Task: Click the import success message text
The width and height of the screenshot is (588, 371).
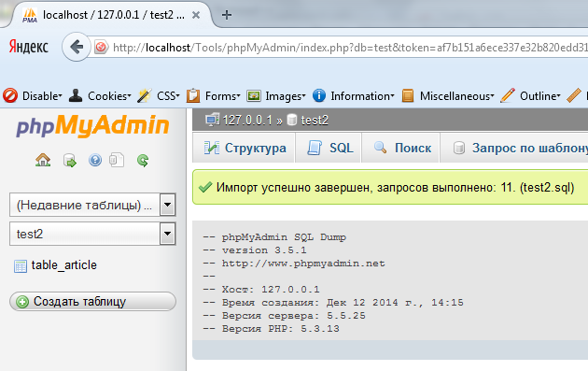Action: click(x=395, y=187)
